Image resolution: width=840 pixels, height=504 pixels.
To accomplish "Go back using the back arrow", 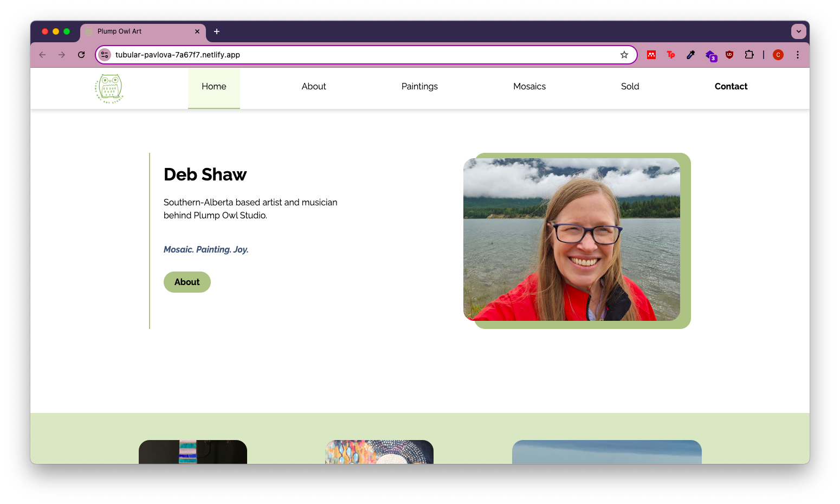I will coord(42,55).
